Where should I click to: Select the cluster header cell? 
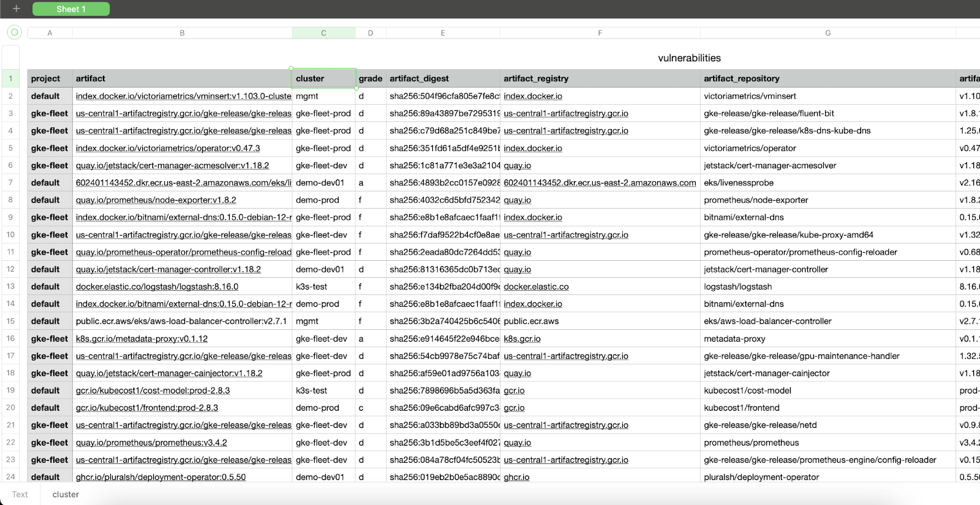tap(323, 78)
